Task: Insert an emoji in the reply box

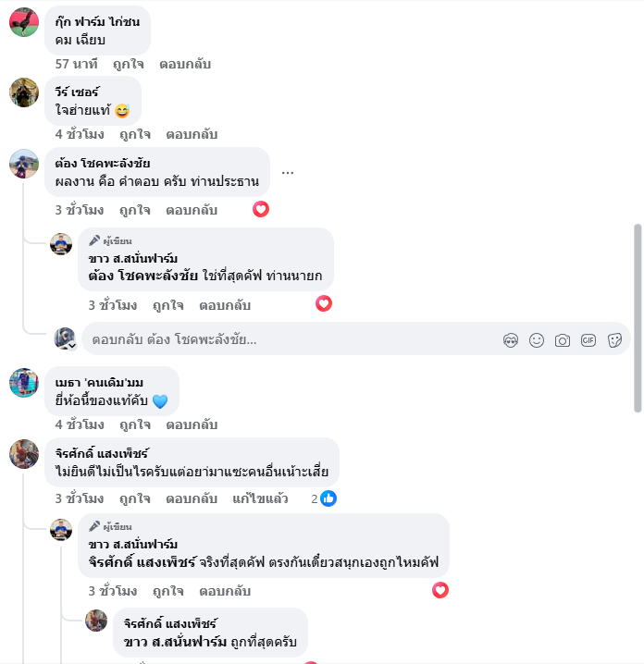Action: pos(537,340)
